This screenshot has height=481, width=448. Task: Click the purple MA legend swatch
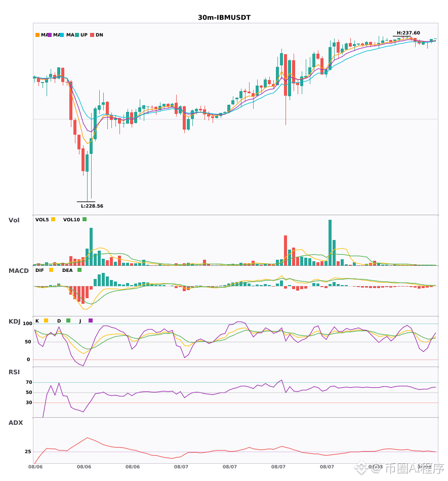50,35
